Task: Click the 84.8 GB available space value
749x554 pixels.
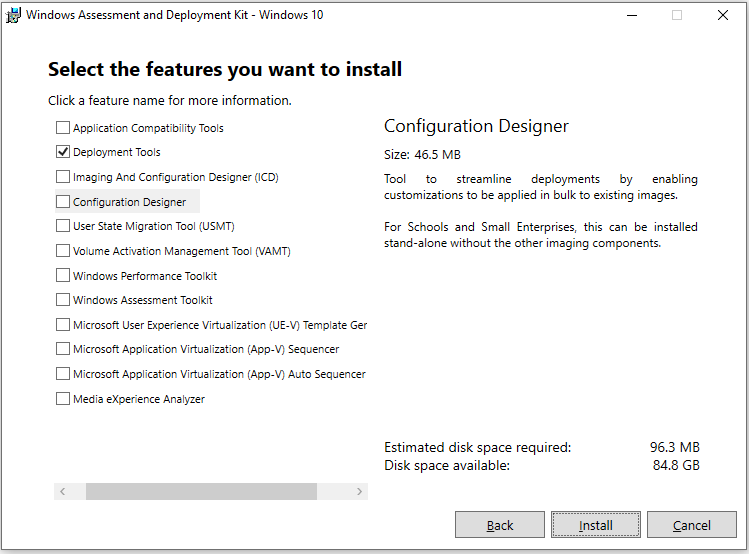Action: click(676, 465)
